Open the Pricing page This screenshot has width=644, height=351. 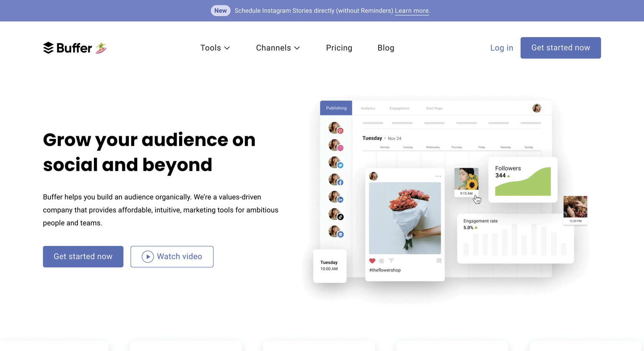(x=339, y=48)
